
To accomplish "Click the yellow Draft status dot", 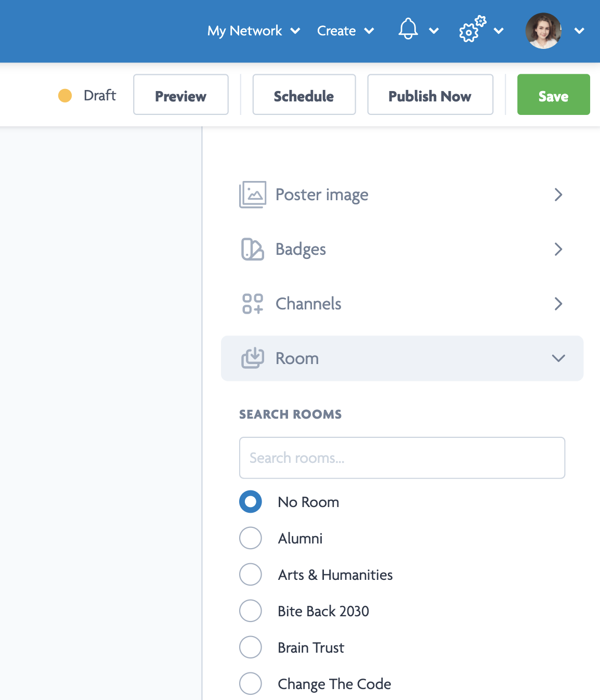I will (x=65, y=96).
